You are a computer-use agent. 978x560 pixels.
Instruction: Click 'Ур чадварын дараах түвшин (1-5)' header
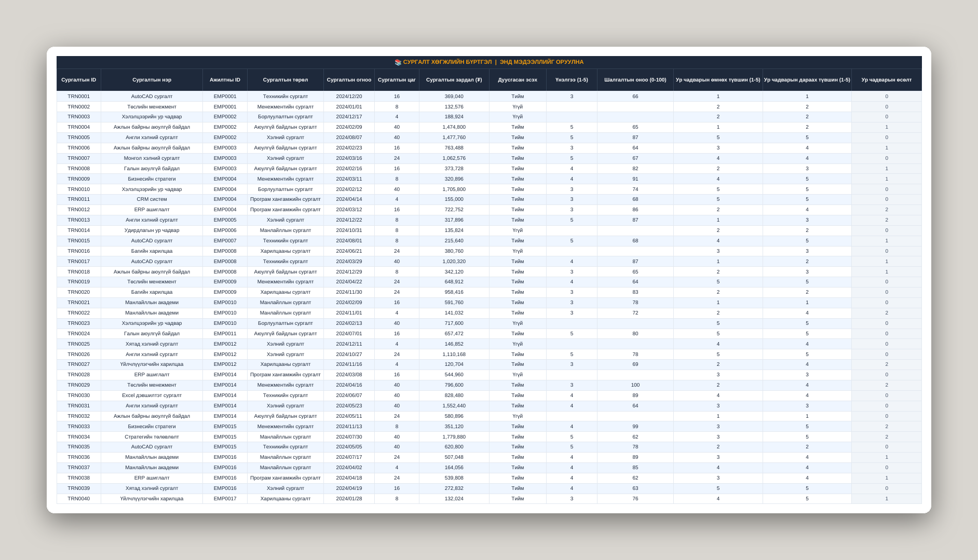click(x=807, y=80)
